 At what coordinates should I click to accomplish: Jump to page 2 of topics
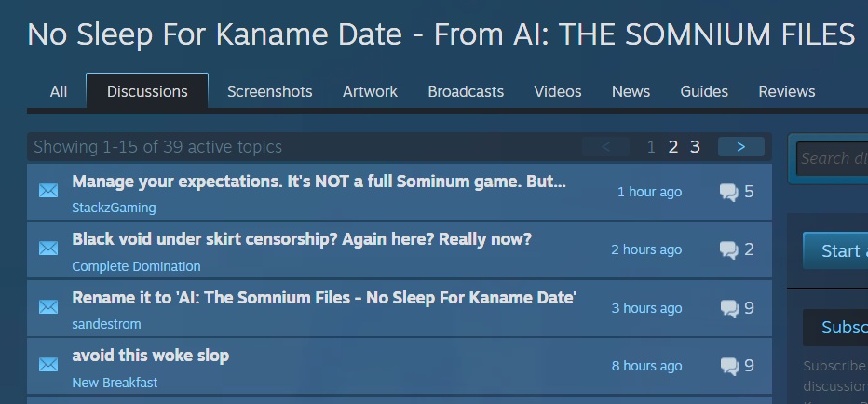[x=673, y=147]
